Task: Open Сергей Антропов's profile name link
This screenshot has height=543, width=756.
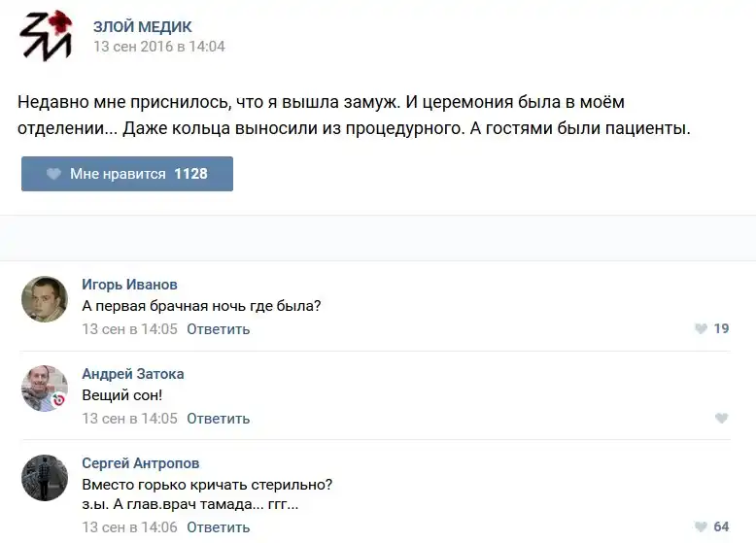Action: [x=140, y=463]
